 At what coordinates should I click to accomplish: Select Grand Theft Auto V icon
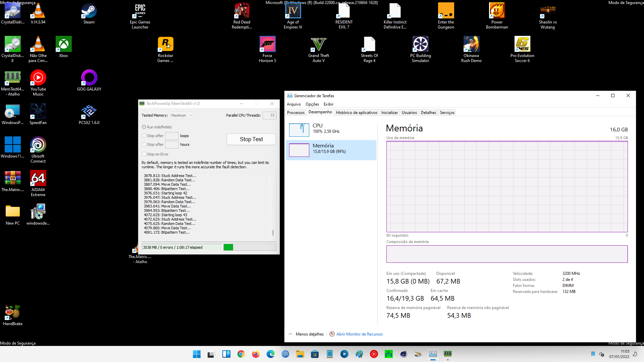tap(318, 49)
